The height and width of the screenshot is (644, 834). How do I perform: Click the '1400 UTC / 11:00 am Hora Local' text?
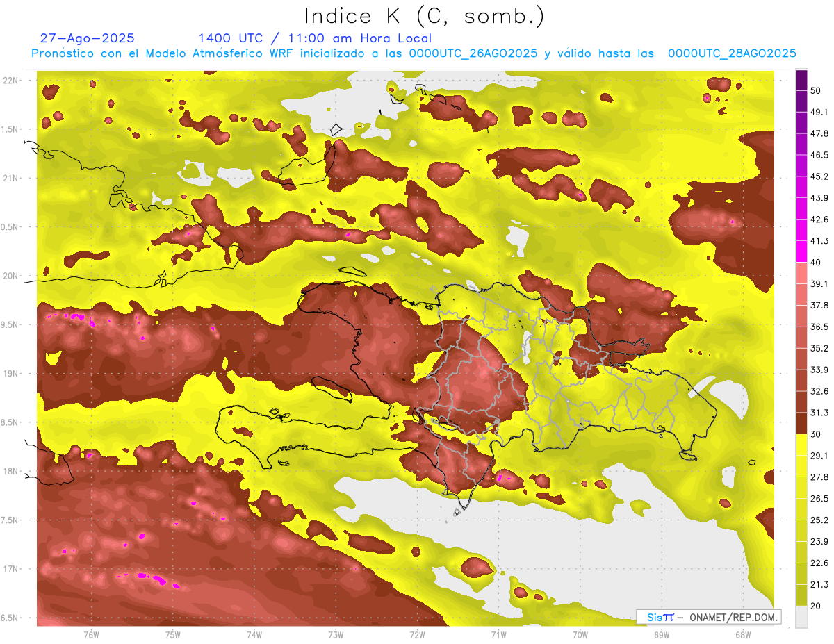click(314, 38)
